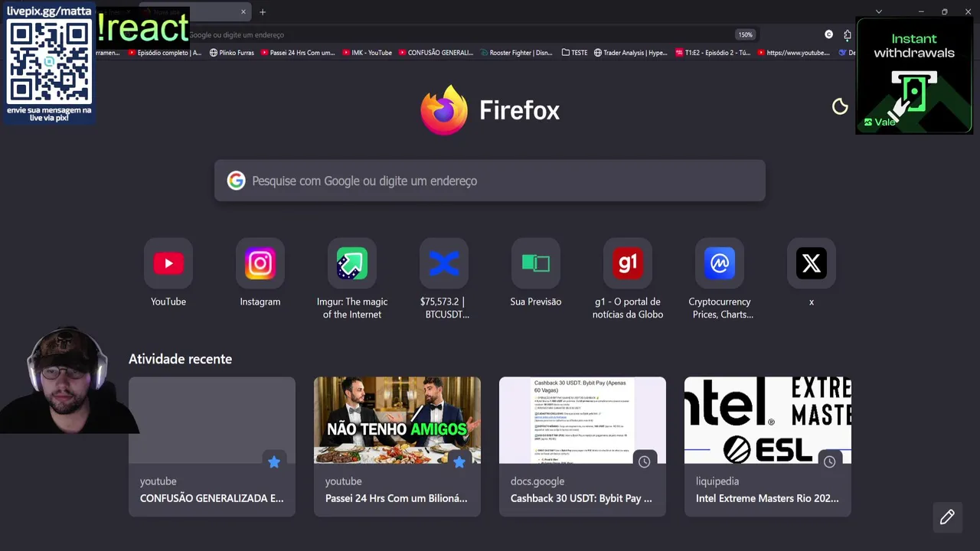
Task: Click the pencil customize page icon
Action: tap(947, 517)
